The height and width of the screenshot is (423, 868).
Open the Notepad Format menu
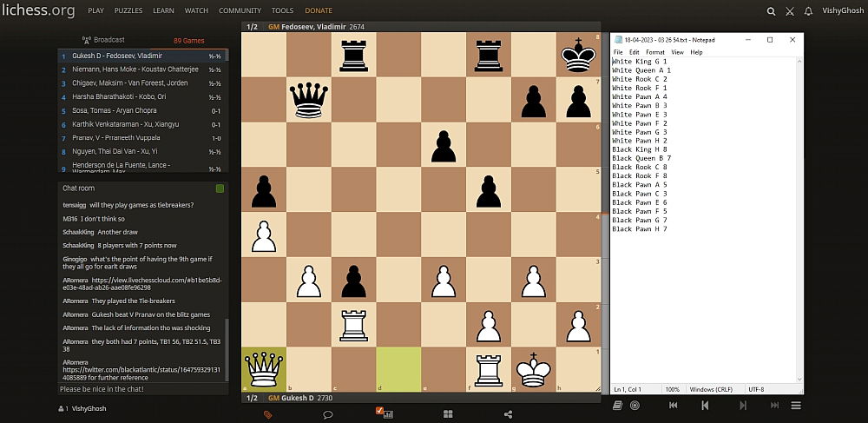pyautogui.click(x=654, y=52)
